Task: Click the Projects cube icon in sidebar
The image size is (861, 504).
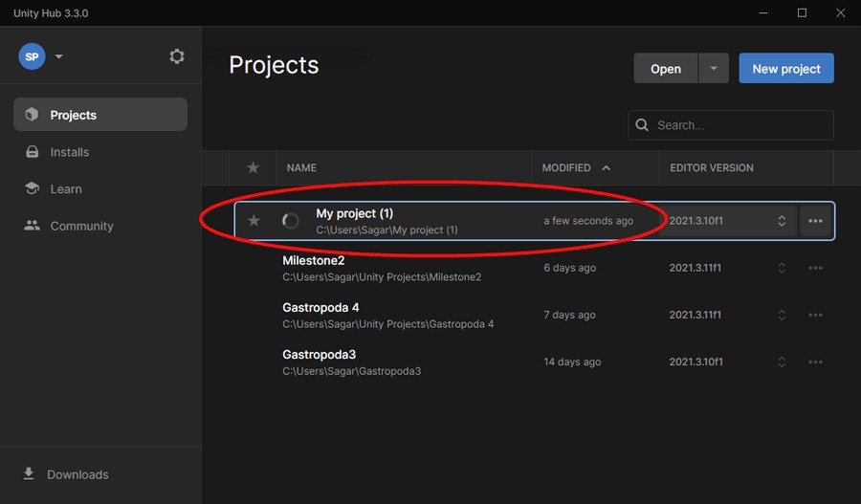Action: pyautogui.click(x=32, y=114)
